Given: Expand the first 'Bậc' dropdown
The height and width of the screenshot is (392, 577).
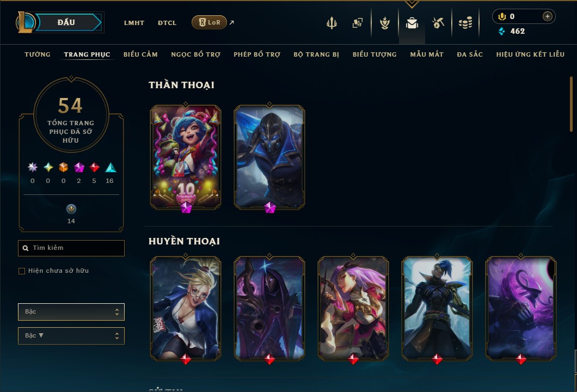Looking at the screenshot, I should (71, 312).
